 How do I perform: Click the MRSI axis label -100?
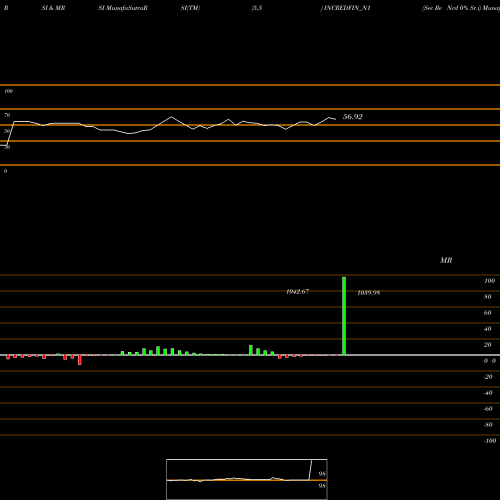click(490, 441)
